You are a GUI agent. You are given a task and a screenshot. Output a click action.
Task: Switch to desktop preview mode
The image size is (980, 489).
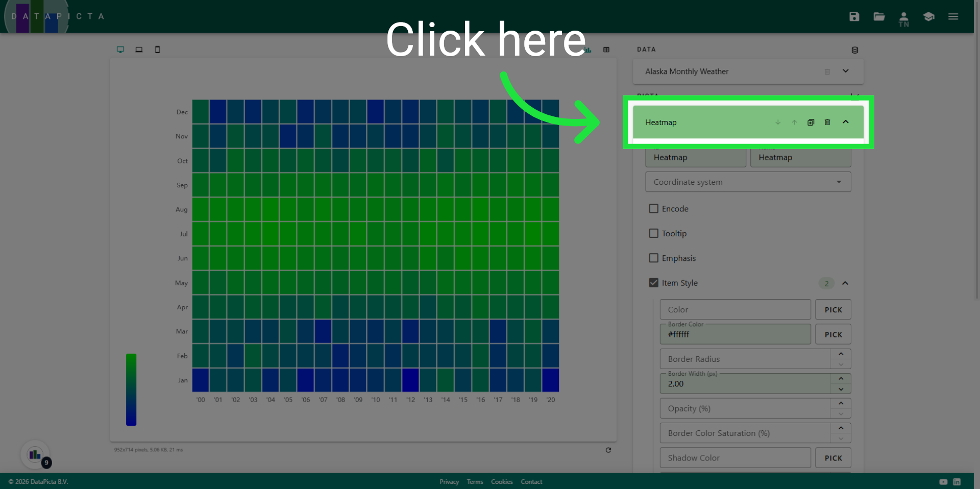(x=120, y=50)
